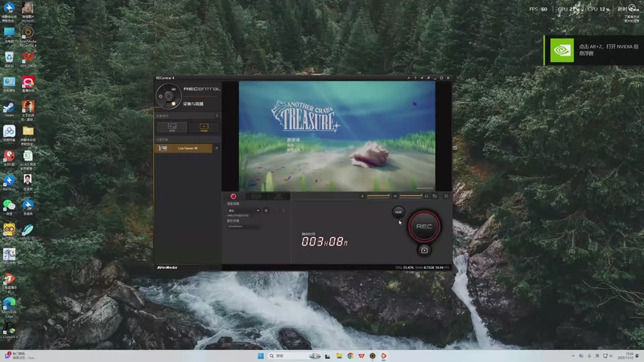Open the This PC desktop icon
The height and width of the screenshot is (362, 644).
coord(9,35)
